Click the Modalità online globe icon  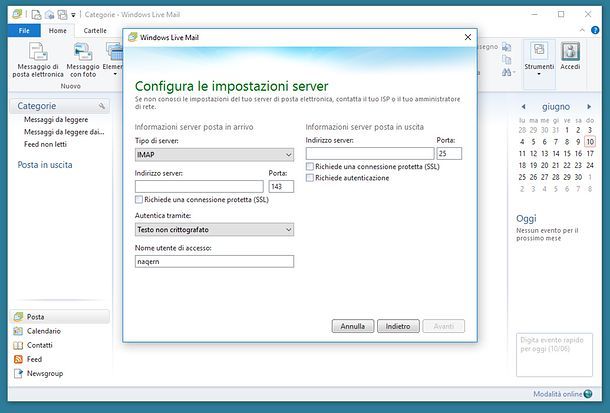[588, 394]
